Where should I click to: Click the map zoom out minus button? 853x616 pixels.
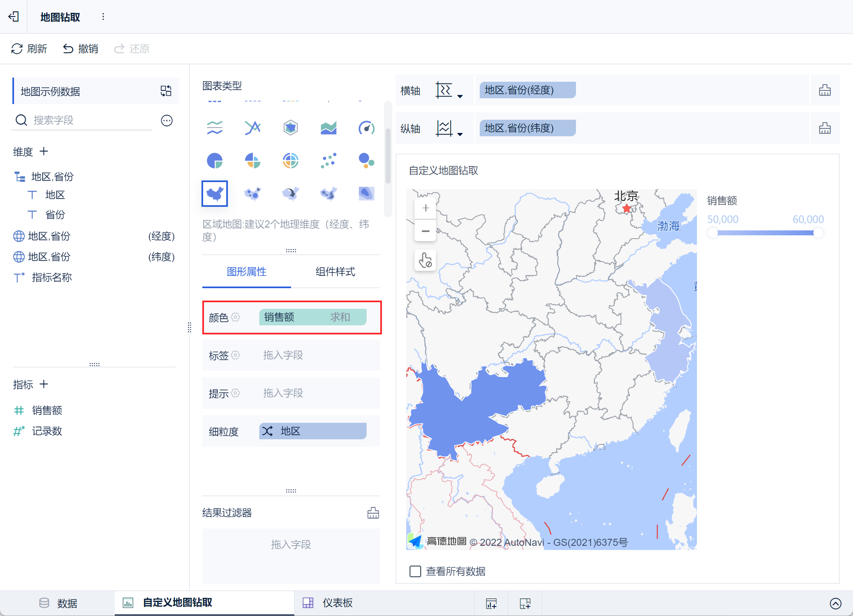(425, 231)
